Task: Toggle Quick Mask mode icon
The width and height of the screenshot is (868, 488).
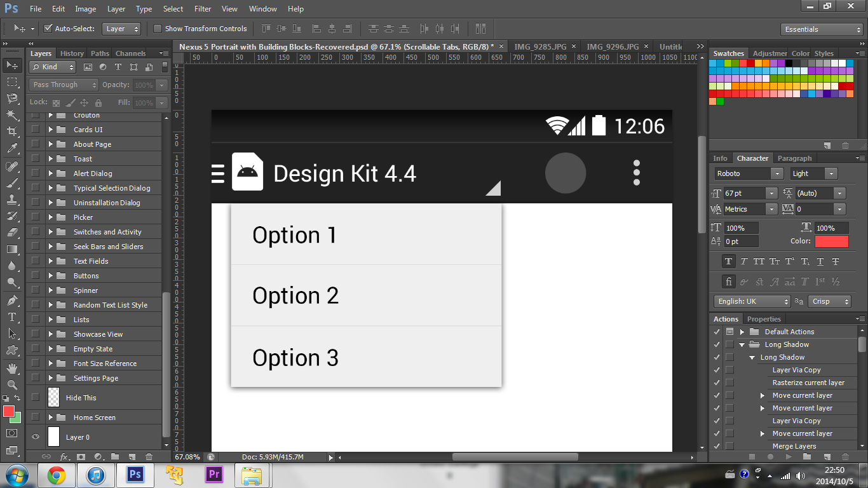Action: coord(11,433)
